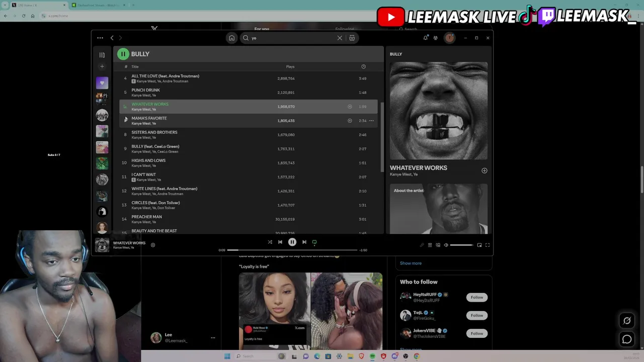Add WHATEVER WORKS to library in Now Playing panel
The width and height of the screenshot is (644, 362).
pyautogui.click(x=484, y=170)
